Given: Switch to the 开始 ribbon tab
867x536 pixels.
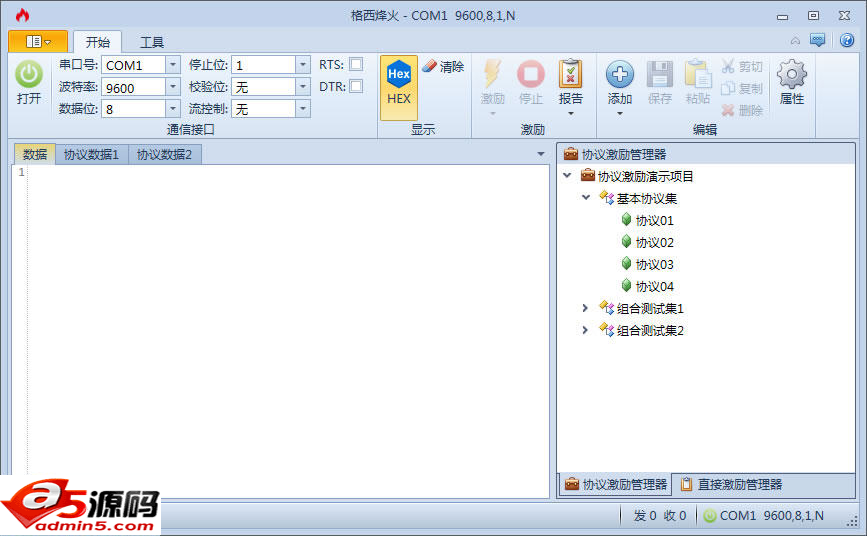Looking at the screenshot, I should tap(97, 42).
